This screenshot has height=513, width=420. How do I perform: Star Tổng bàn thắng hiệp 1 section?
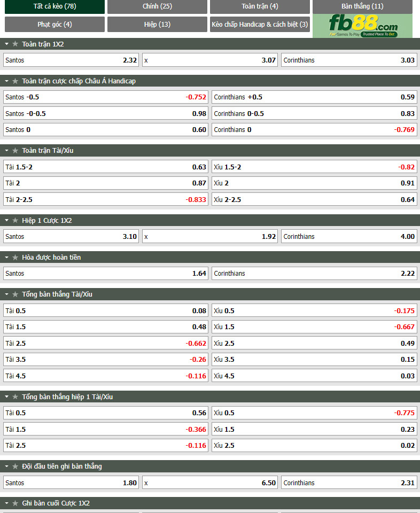coord(15,397)
